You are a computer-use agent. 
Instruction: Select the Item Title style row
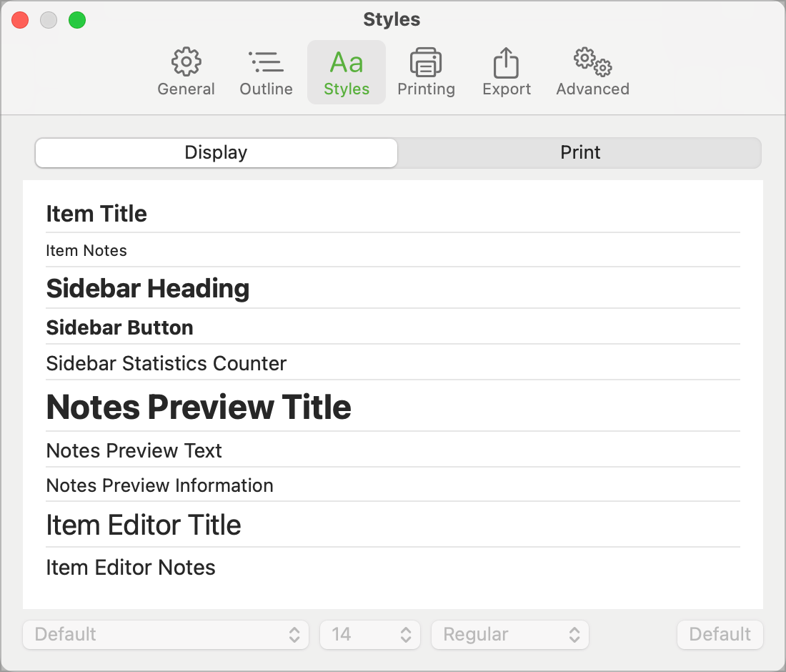[393, 214]
